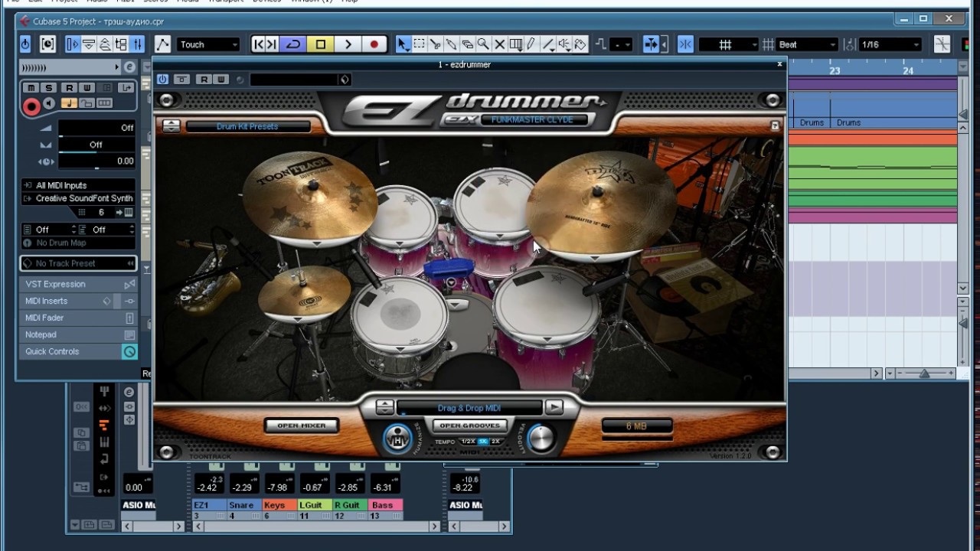This screenshot has width=980, height=551.
Task: Solo the track with Inspector S button
Action: [x=47, y=88]
